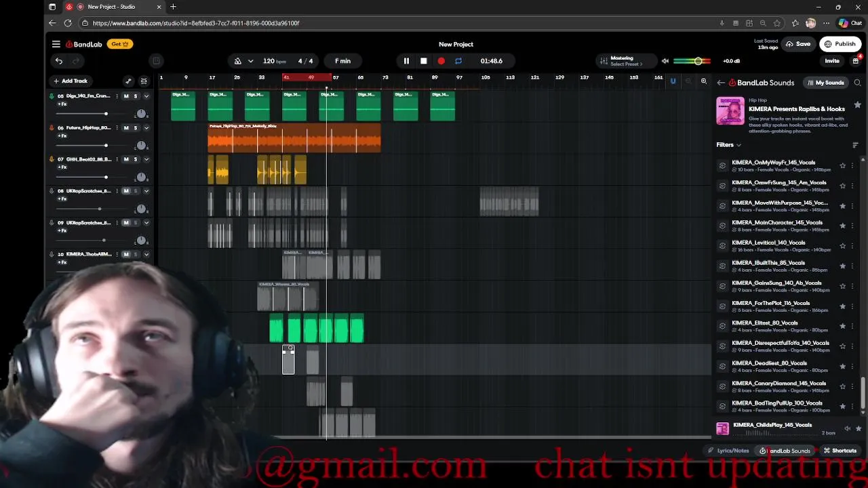Open the sort options icon next to Filters
Screen dimensions: 868x488
point(855,145)
